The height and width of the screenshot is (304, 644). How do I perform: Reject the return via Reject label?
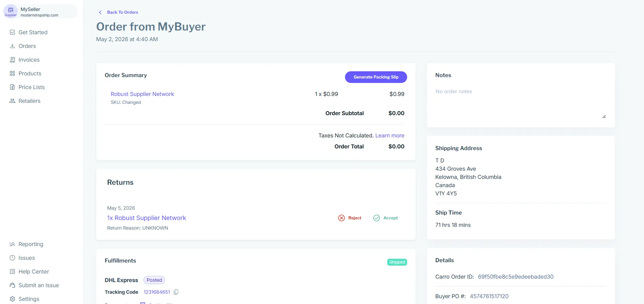click(x=355, y=218)
